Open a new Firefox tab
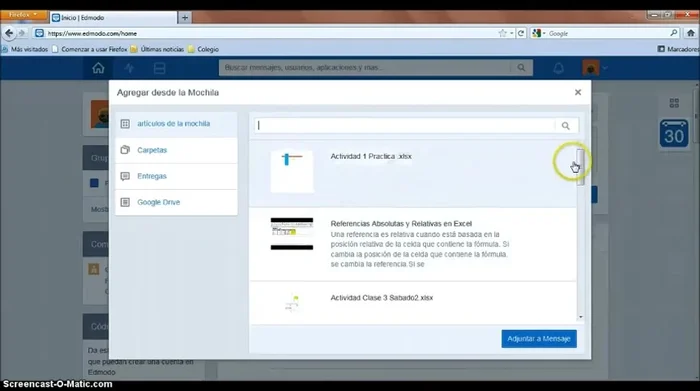 pyautogui.click(x=184, y=18)
